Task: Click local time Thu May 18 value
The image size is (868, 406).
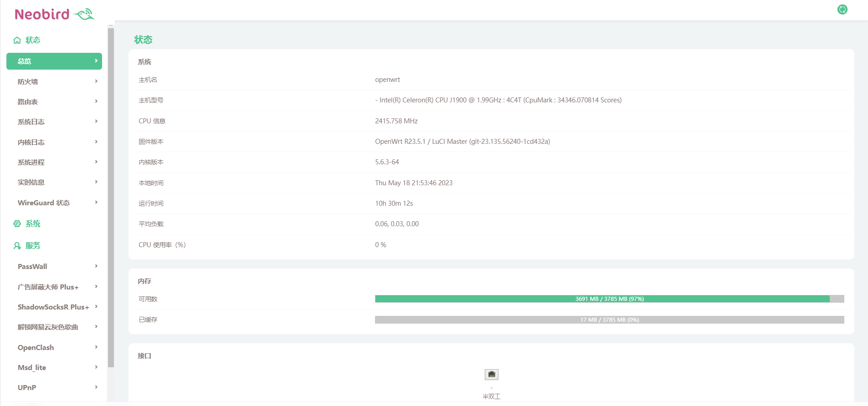Action: (x=414, y=183)
